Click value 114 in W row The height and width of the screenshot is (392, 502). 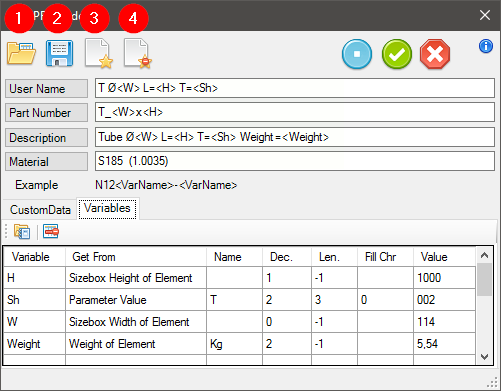444,322
